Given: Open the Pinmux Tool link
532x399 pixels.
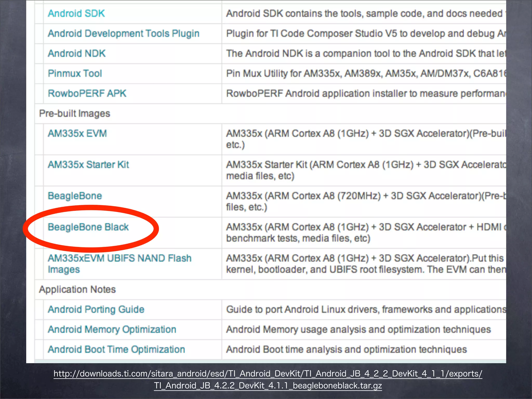Looking at the screenshot, I should (x=75, y=74).
